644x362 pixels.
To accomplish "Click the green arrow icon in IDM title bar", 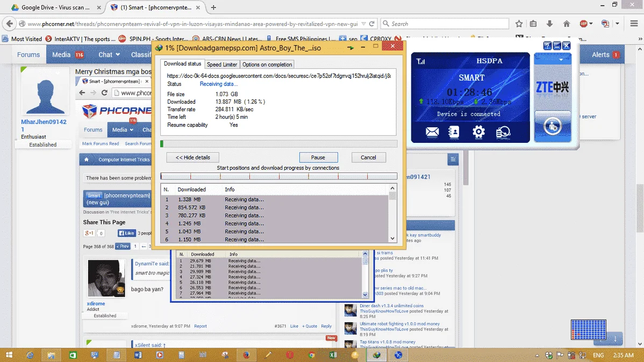I will coord(350,48).
